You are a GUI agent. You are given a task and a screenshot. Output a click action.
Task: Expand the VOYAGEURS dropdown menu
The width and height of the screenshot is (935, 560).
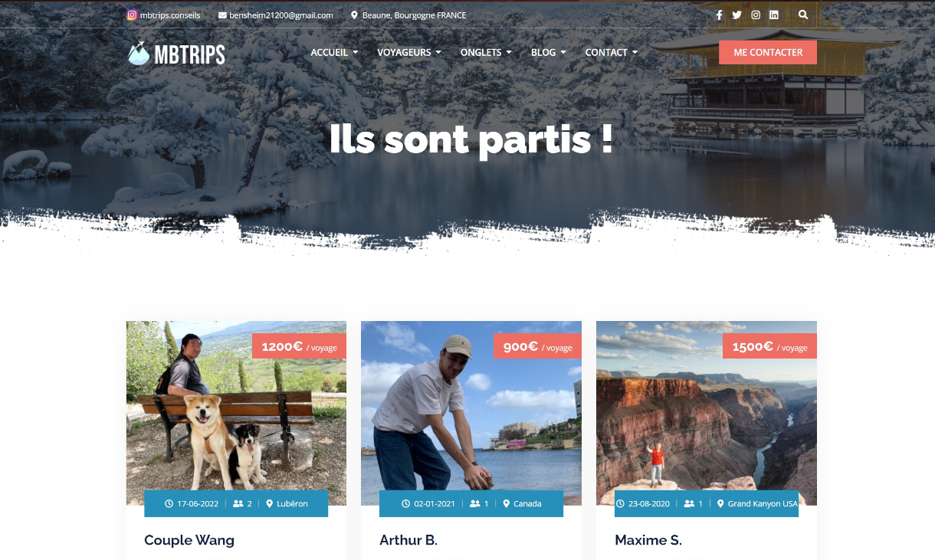409,52
